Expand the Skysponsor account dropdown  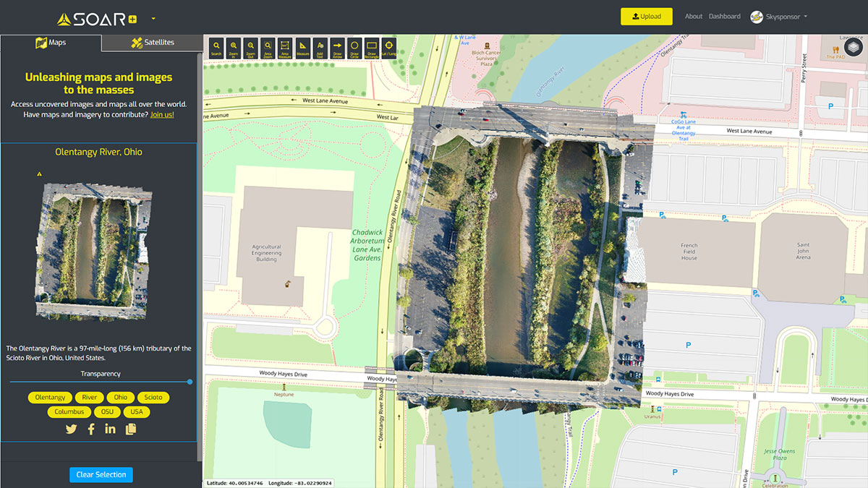[x=778, y=17]
